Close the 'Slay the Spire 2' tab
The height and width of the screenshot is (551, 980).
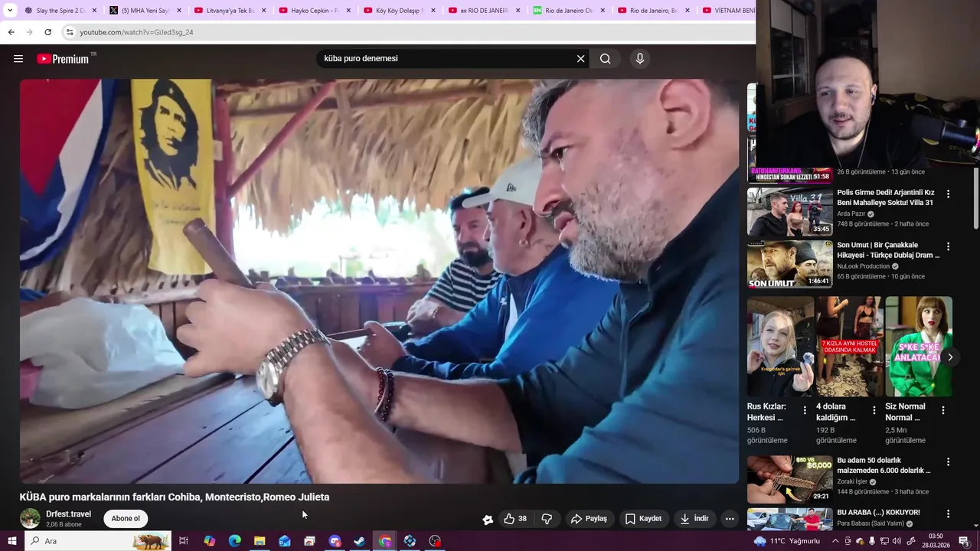coord(95,11)
